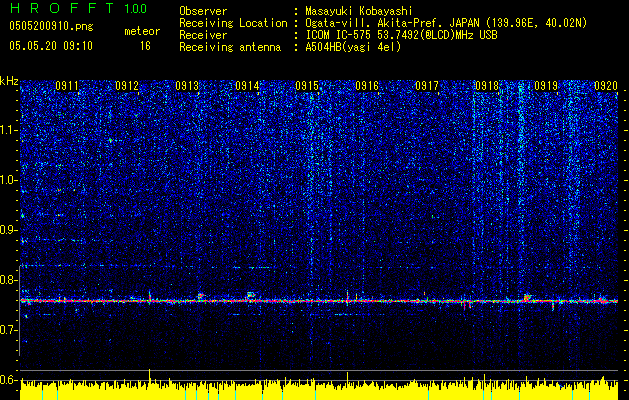629x400 pixels.
Task: Click the meteor count value 16
Action: pos(145,46)
